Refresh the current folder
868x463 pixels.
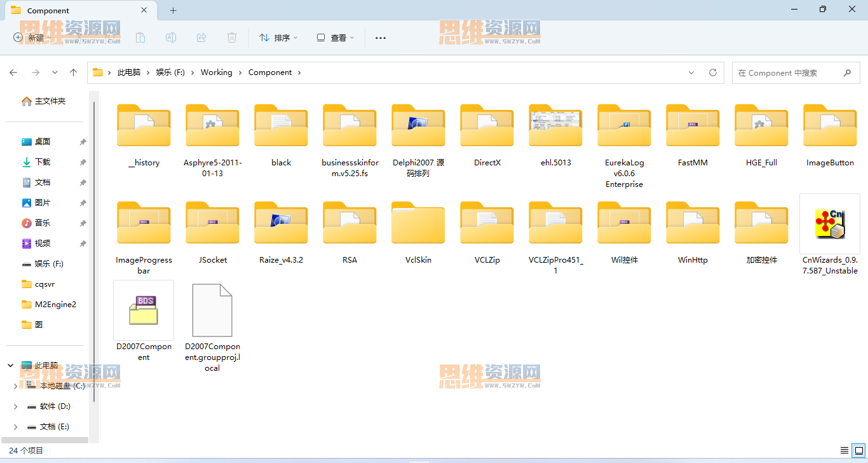(713, 73)
